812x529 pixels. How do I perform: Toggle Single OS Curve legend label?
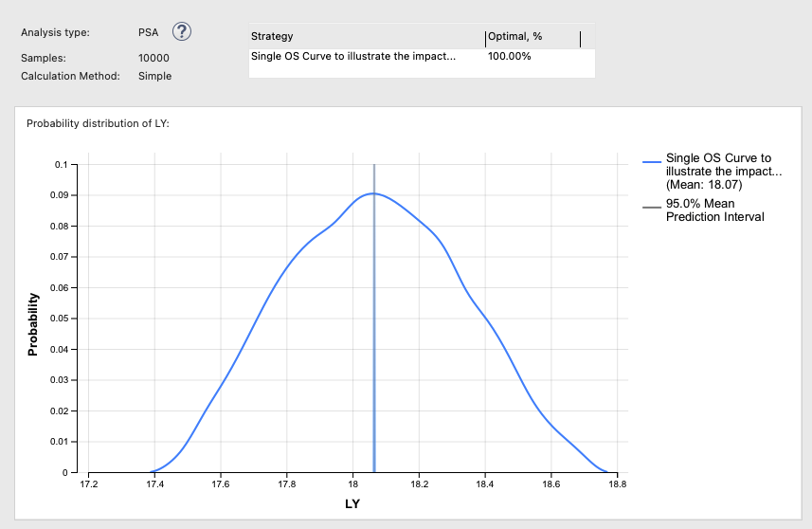click(x=724, y=172)
